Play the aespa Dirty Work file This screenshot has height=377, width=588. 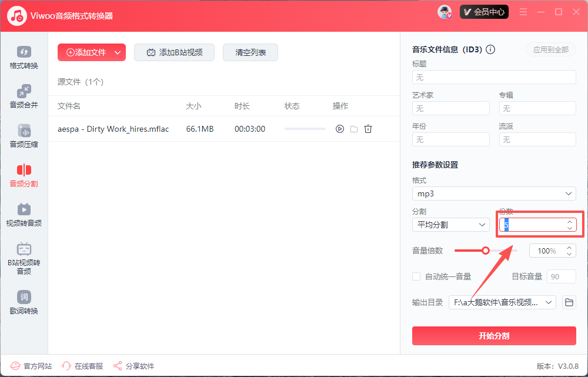pos(339,128)
